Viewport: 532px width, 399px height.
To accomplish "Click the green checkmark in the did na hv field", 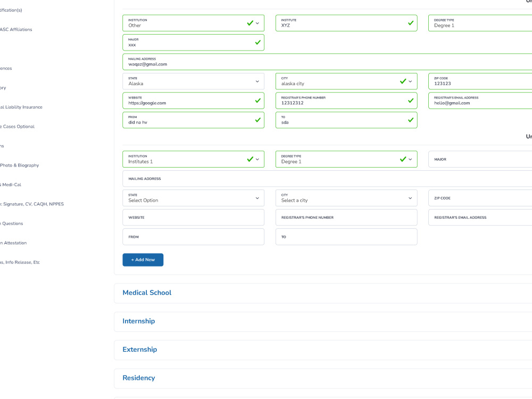I will [x=258, y=120].
